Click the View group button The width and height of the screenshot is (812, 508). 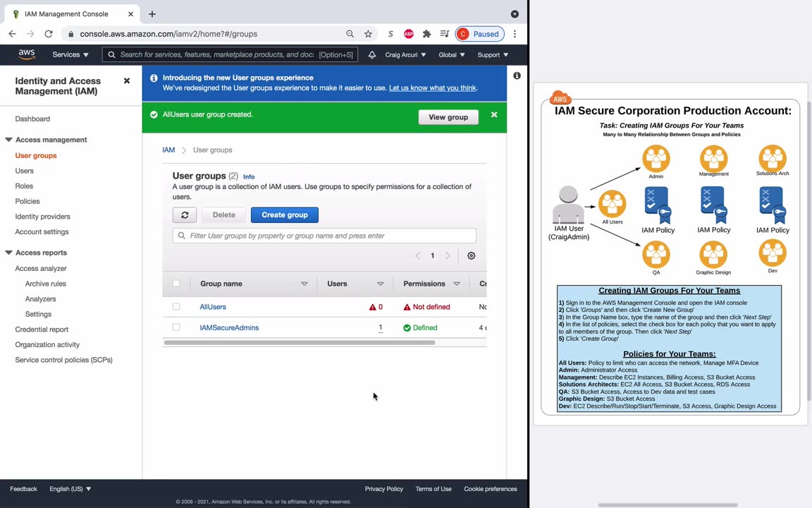click(448, 117)
